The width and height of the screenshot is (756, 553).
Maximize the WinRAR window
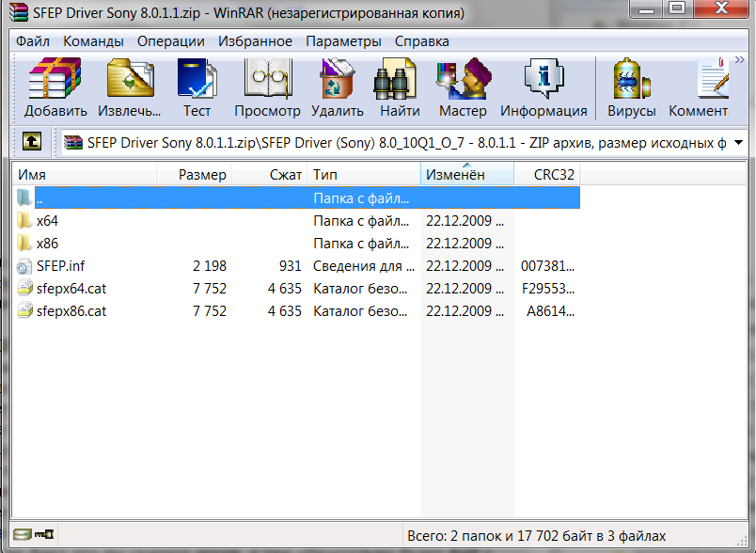pyautogui.click(x=677, y=8)
